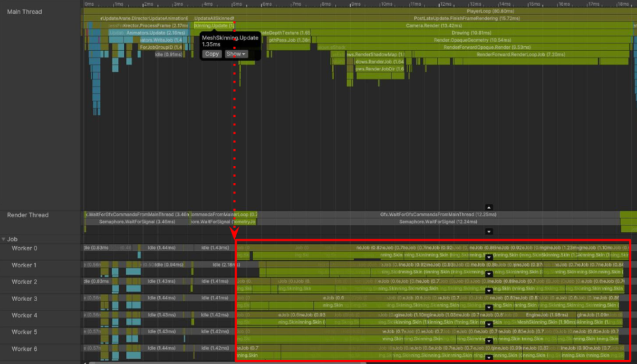The width and height of the screenshot is (637, 364).
Task: Expand Render Thread rows with down arrow
Action: coord(489,231)
